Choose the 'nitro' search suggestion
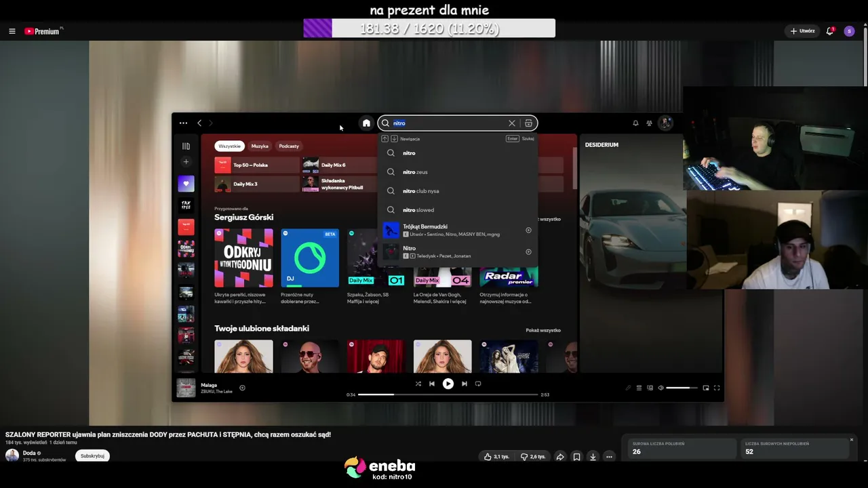The image size is (868, 488). [458, 153]
